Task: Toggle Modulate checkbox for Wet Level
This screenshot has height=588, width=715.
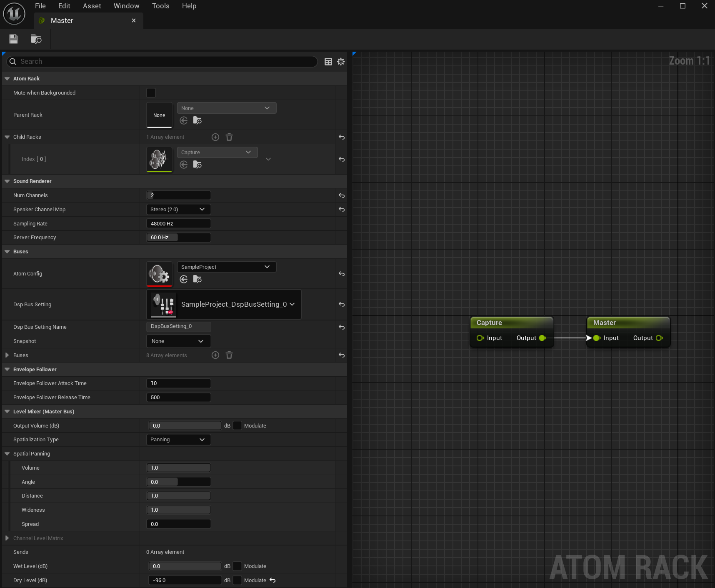Action: pos(237,566)
